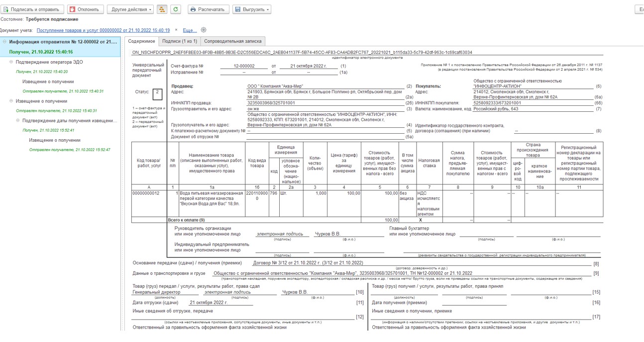Click the Подписать и отправить button
This screenshot has width=644, height=342.
point(32,9)
